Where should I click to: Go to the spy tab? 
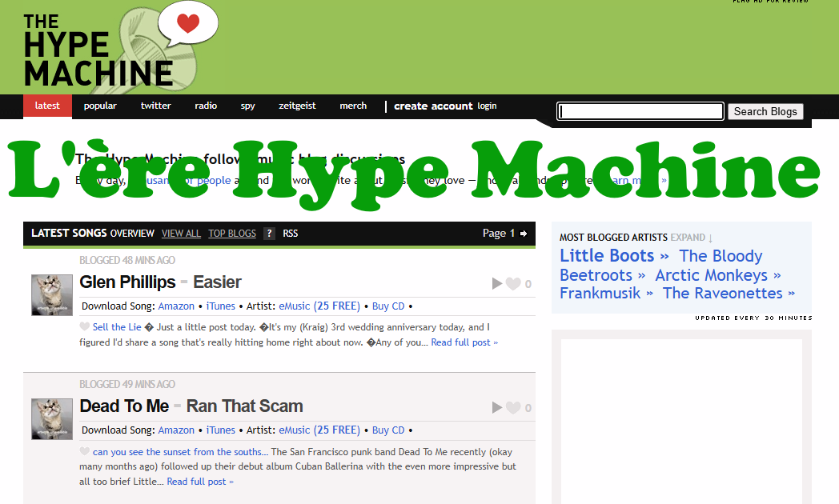(x=247, y=106)
